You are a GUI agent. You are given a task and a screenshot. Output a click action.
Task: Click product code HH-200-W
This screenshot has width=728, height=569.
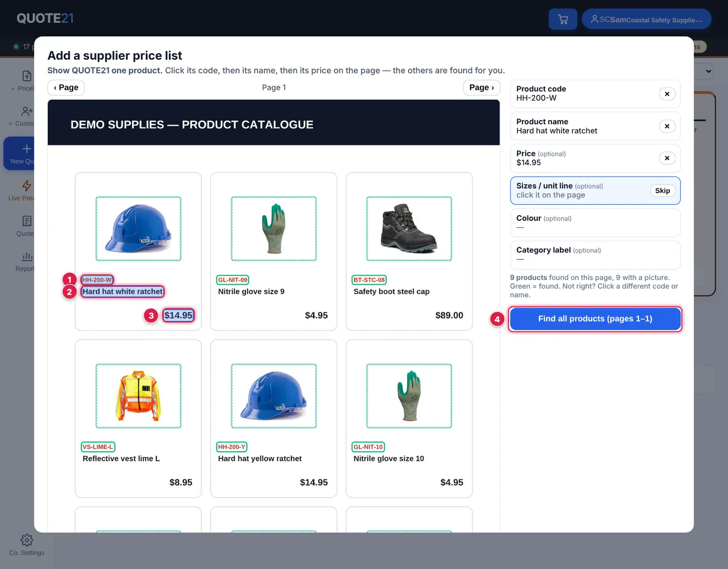(x=97, y=280)
